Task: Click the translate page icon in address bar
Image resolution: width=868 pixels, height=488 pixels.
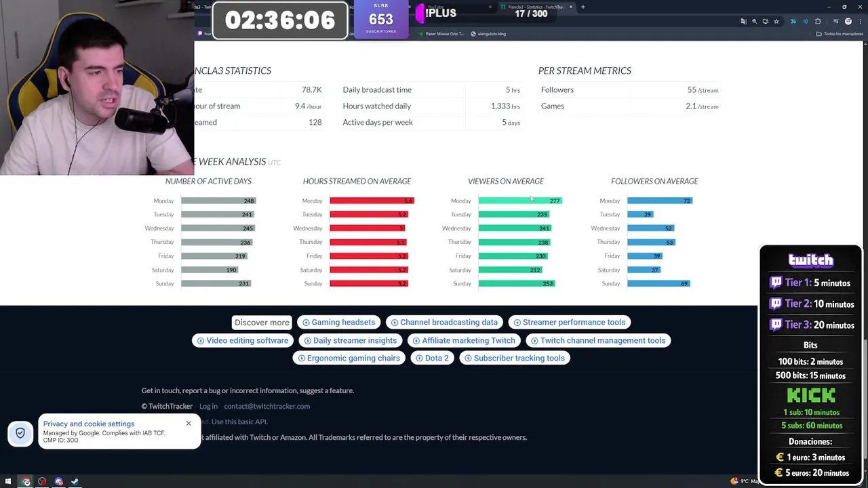Action: 744,21
